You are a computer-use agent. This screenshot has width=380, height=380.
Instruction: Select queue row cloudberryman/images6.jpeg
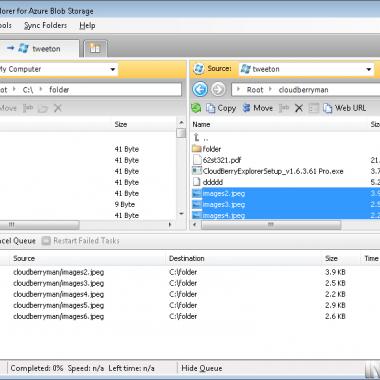[59, 316]
